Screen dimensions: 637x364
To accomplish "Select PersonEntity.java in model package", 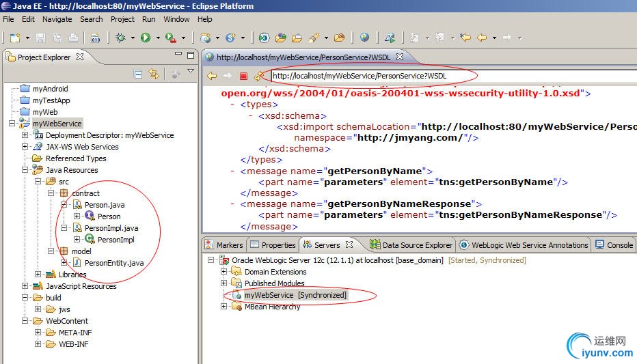I will [114, 263].
